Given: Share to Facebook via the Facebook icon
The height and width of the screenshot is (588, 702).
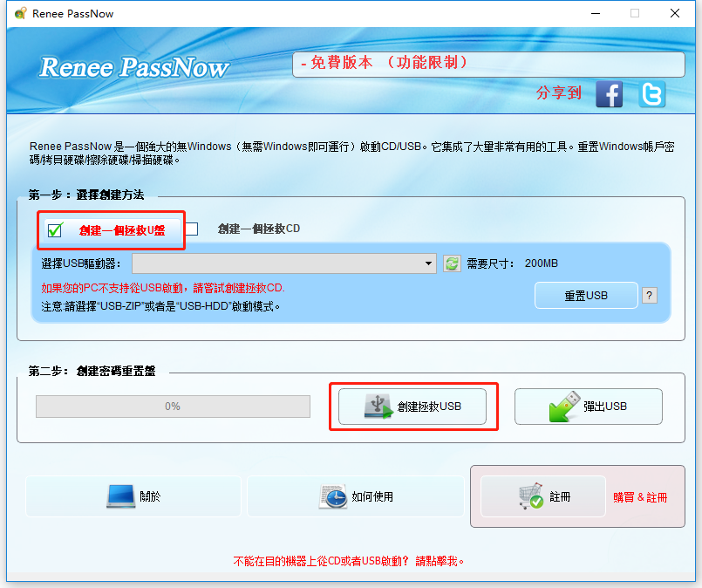Looking at the screenshot, I should point(609,94).
